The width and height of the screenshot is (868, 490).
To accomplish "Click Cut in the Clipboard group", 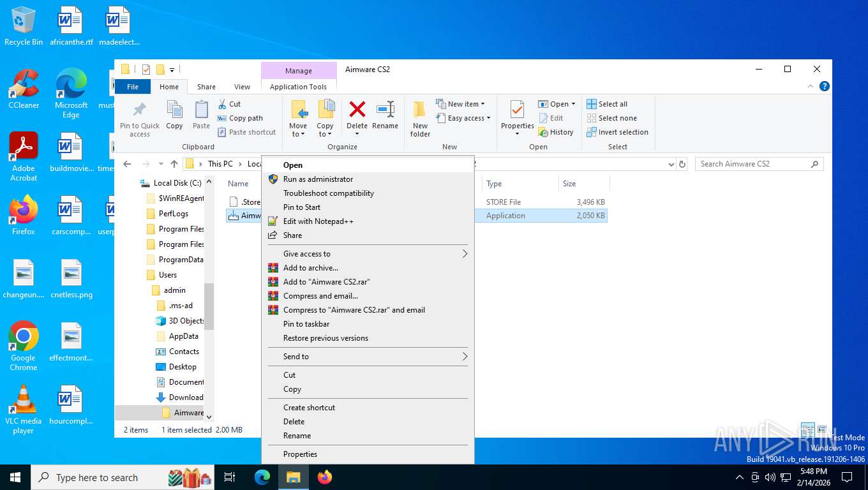I will [229, 104].
